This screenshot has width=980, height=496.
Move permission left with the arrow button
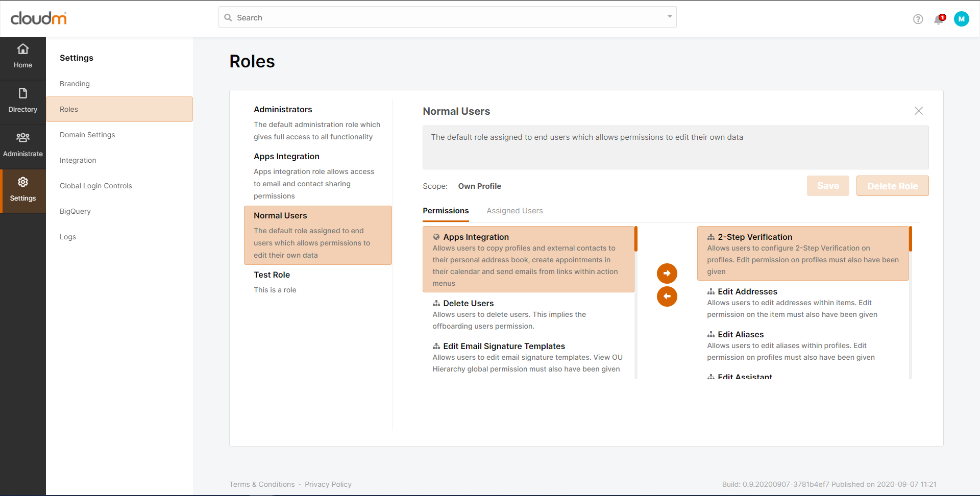667,296
